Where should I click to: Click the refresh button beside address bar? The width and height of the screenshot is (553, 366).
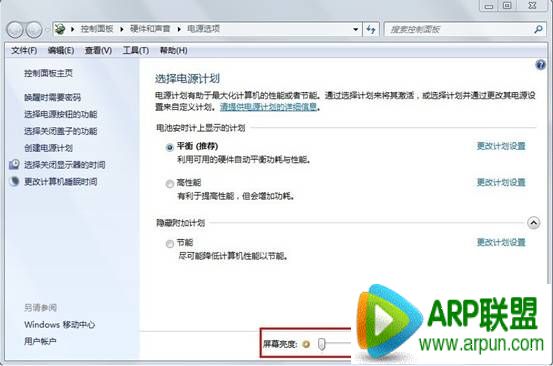click(371, 29)
